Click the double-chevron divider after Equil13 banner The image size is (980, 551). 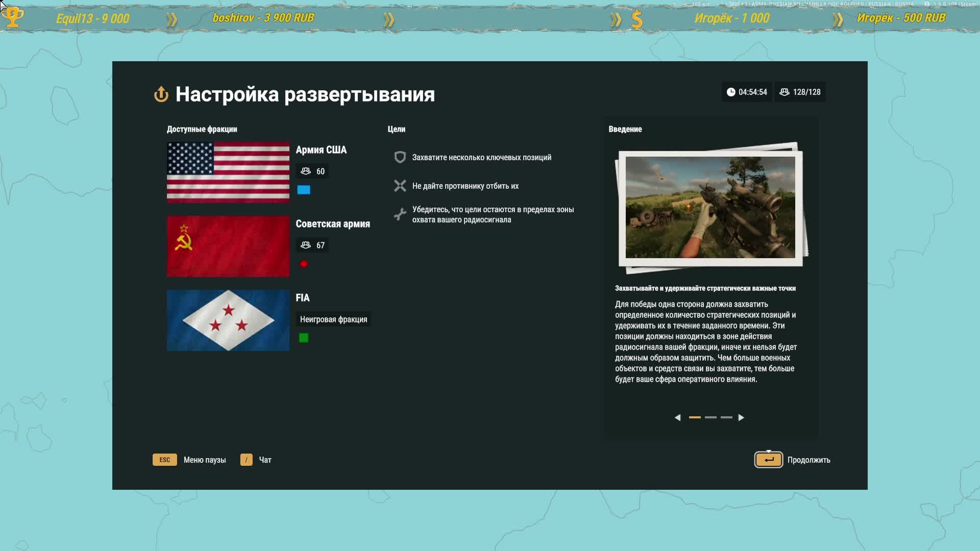tap(172, 18)
